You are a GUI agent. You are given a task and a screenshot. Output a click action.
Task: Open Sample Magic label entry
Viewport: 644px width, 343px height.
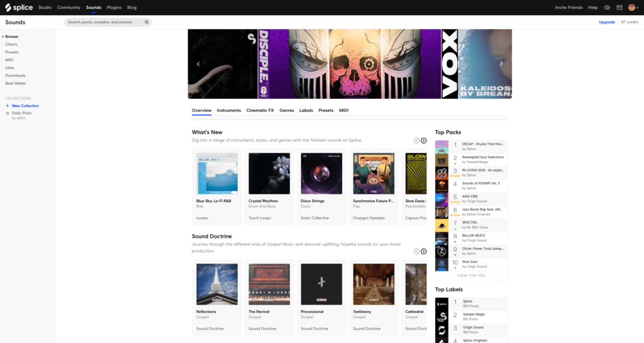[471, 317]
